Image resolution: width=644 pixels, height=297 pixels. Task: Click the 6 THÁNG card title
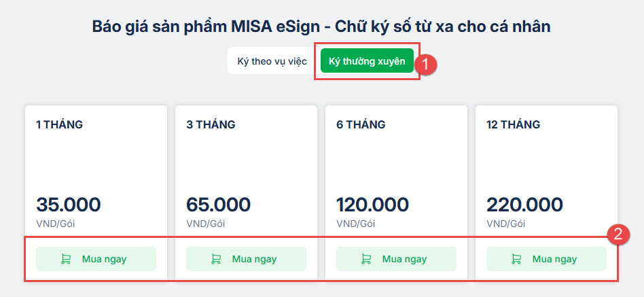(x=361, y=124)
